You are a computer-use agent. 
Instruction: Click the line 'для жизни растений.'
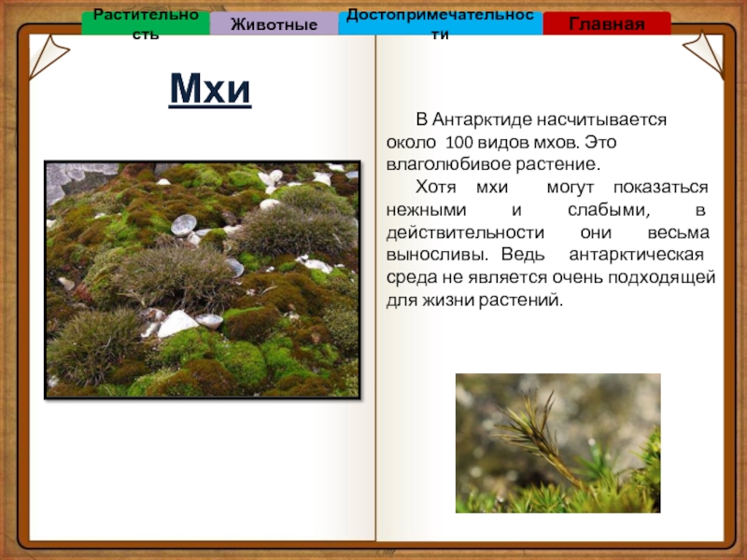[x=474, y=300]
